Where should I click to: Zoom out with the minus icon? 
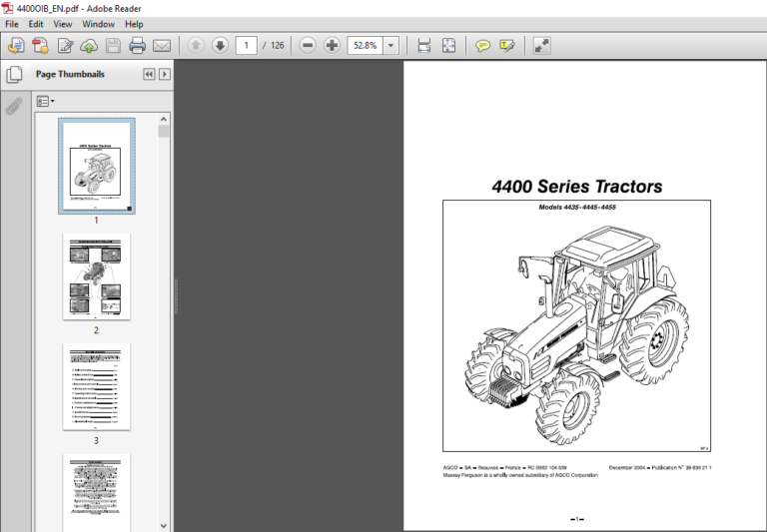(308, 46)
